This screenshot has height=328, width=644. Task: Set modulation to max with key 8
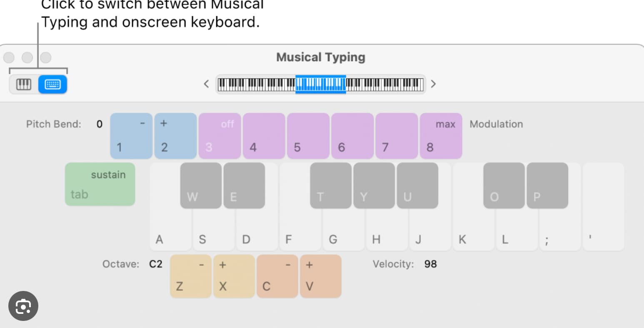(441, 136)
